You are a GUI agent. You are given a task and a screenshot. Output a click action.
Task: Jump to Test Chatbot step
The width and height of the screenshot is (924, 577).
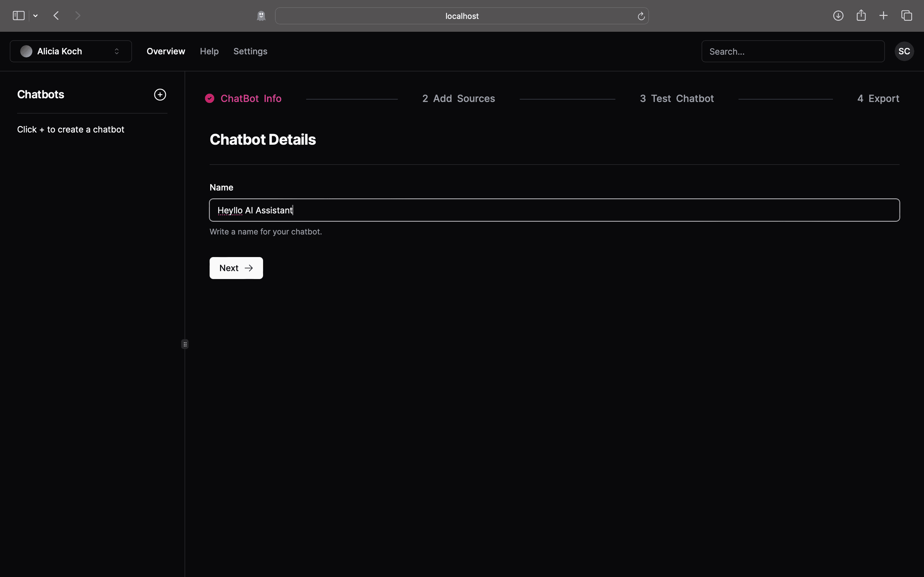coord(676,98)
